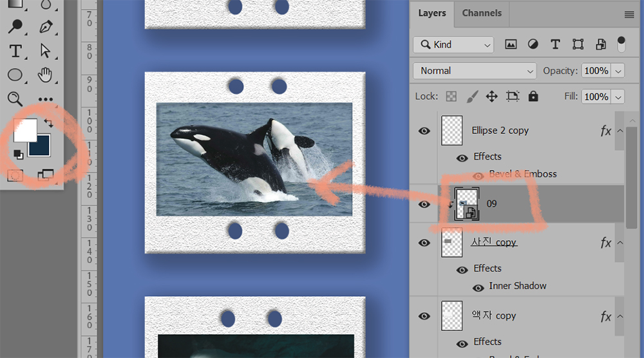Click the 09 layer name
The image size is (644, 358).
point(491,203)
